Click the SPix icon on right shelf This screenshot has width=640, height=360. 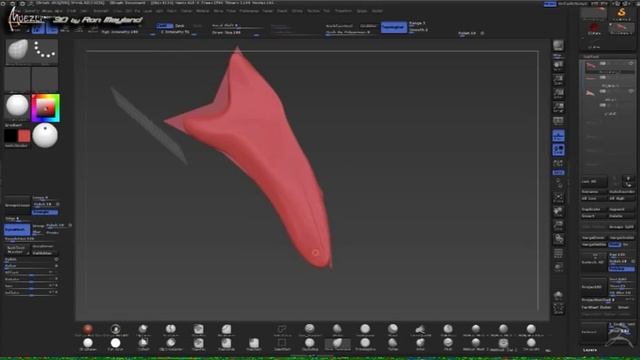point(558,56)
